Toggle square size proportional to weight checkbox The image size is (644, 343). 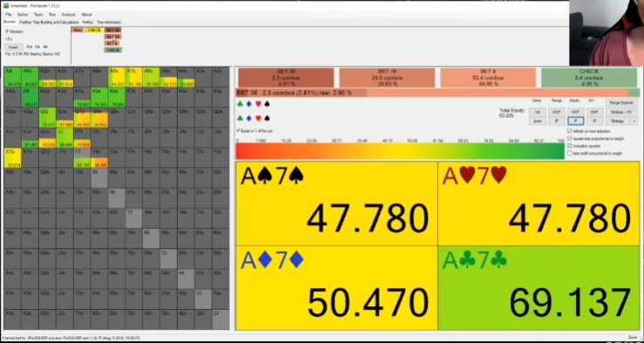click(x=569, y=139)
